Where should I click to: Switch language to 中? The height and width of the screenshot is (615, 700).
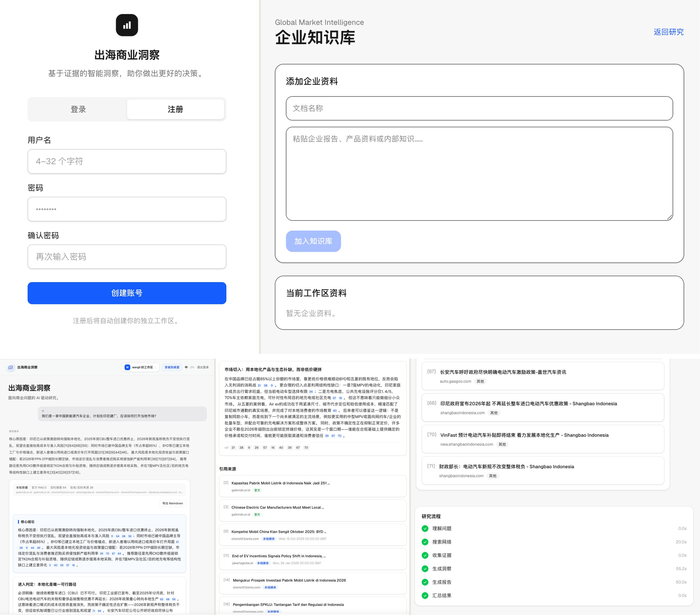click(x=186, y=367)
